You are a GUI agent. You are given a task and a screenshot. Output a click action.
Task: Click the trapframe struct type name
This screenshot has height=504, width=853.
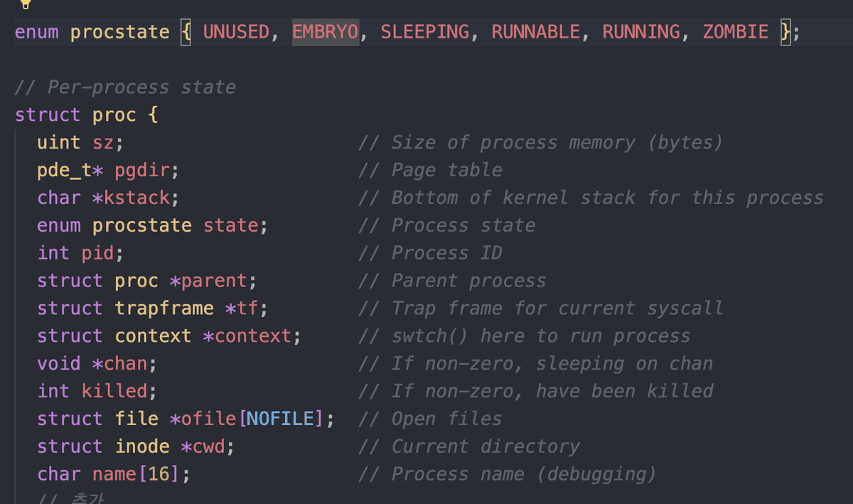pyautogui.click(x=164, y=308)
